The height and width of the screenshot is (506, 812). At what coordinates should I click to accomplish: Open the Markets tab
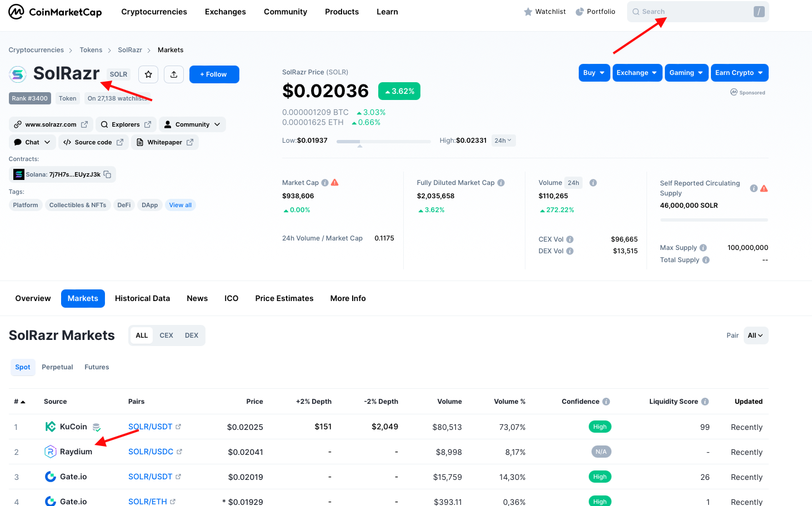(x=83, y=298)
